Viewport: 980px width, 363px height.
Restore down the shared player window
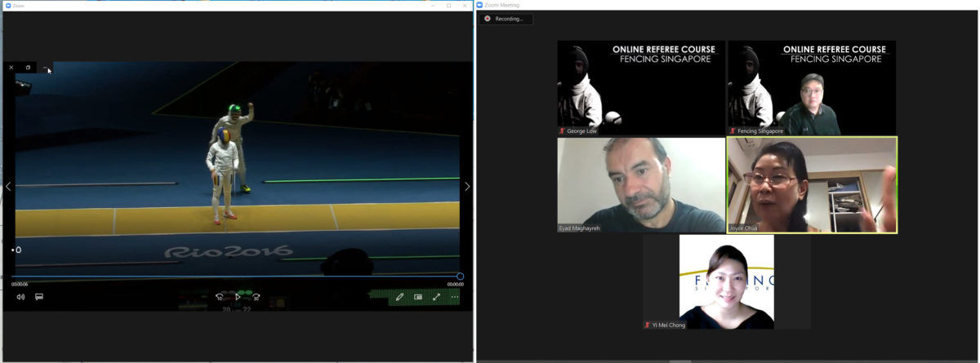point(28,68)
